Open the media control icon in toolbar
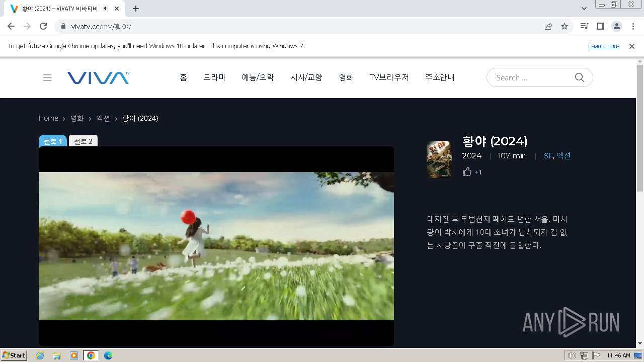 pos(584,26)
